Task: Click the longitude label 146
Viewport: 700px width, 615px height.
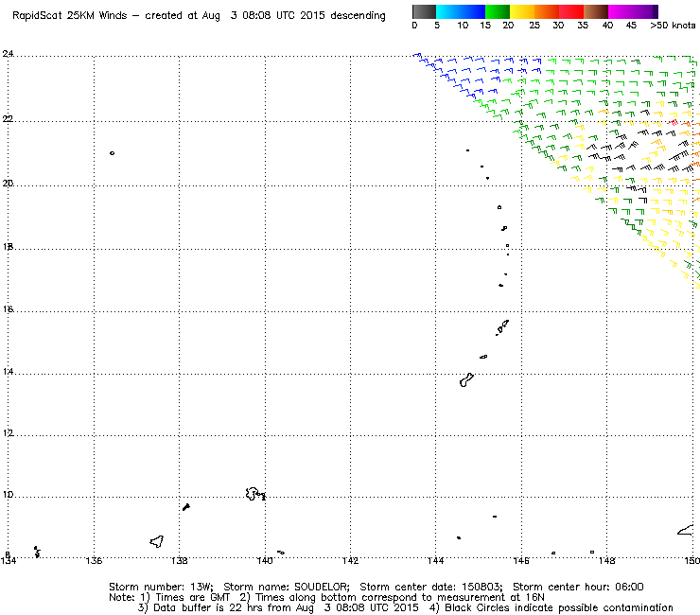Action: [521, 561]
